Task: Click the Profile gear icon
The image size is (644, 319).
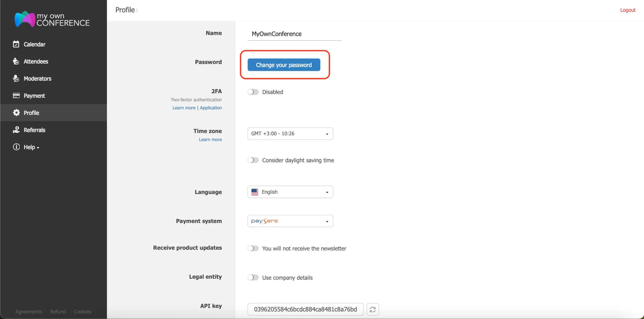Action: [16, 112]
